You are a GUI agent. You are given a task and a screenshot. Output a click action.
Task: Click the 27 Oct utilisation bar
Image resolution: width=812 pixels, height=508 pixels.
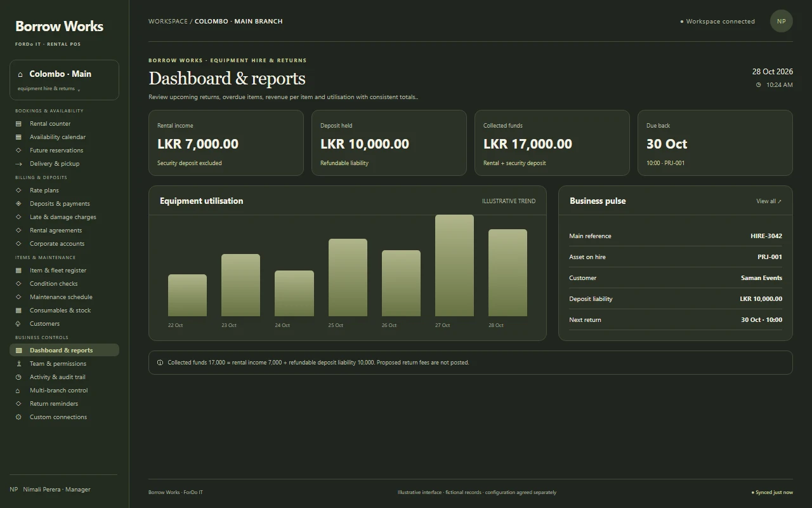pyautogui.click(x=454, y=265)
